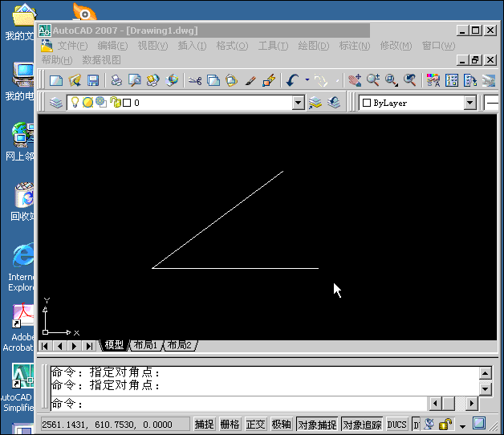Screen dimensions: 504x435
Task: Click the Clean Screen icon in status bar
Action: point(479,423)
